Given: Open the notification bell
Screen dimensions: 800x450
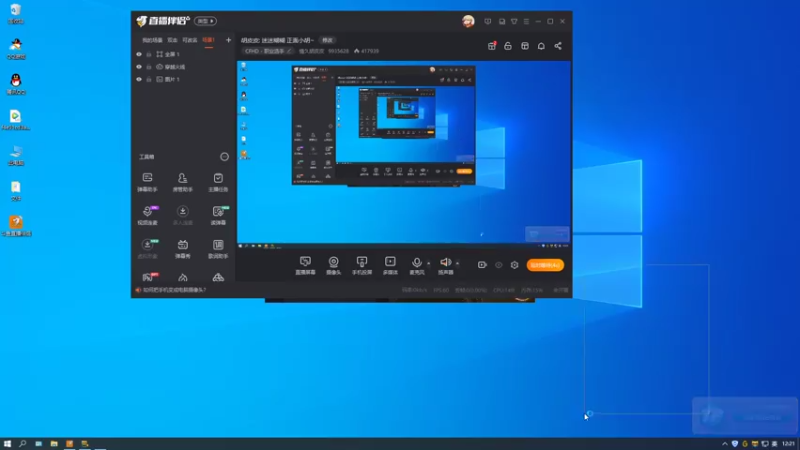Looking at the screenshot, I should pyautogui.click(x=541, y=46).
